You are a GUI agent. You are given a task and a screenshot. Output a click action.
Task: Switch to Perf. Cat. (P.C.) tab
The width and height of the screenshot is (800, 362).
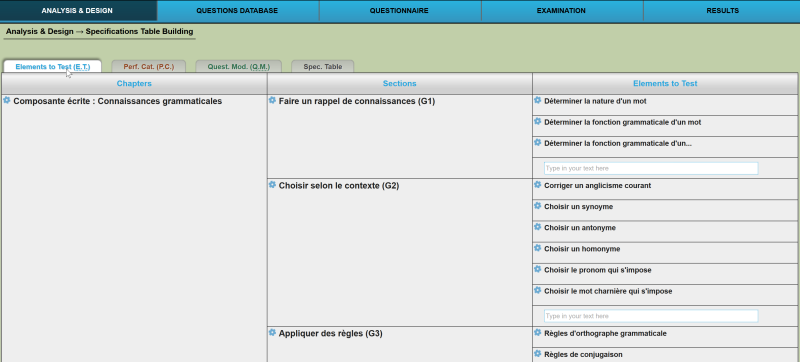pos(148,67)
